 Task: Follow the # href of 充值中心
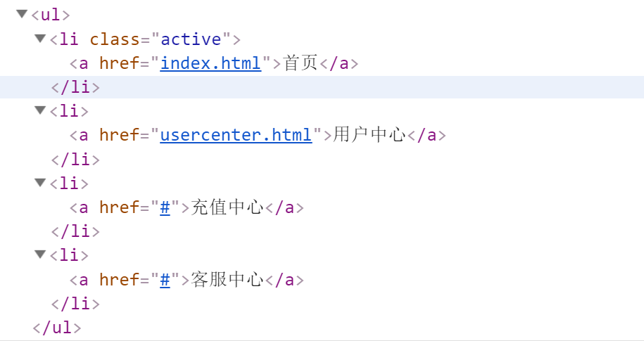165,207
